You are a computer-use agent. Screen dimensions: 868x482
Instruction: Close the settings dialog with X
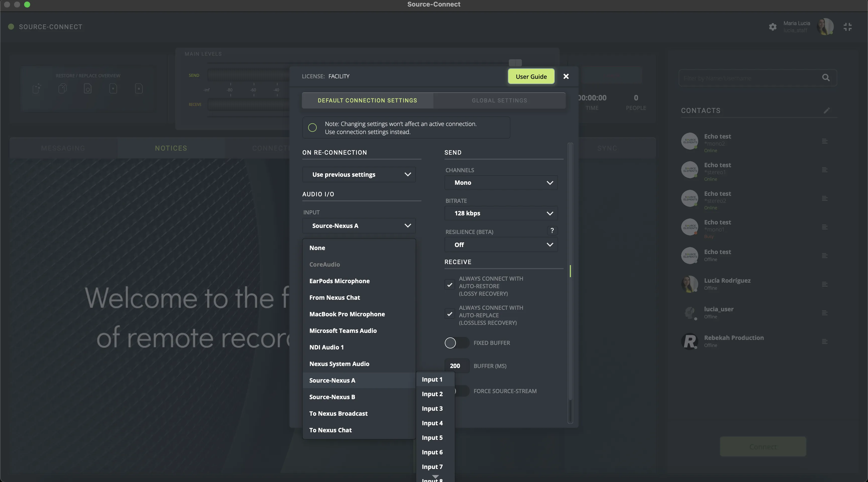(566, 77)
